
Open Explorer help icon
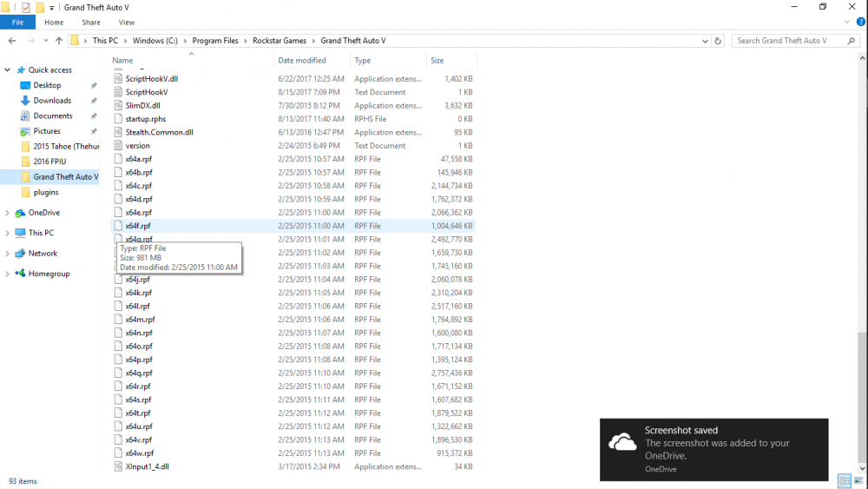(861, 23)
